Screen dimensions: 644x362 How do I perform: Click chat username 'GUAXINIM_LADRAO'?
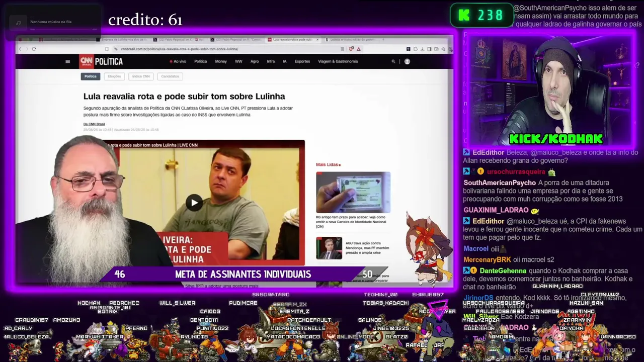(x=496, y=210)
